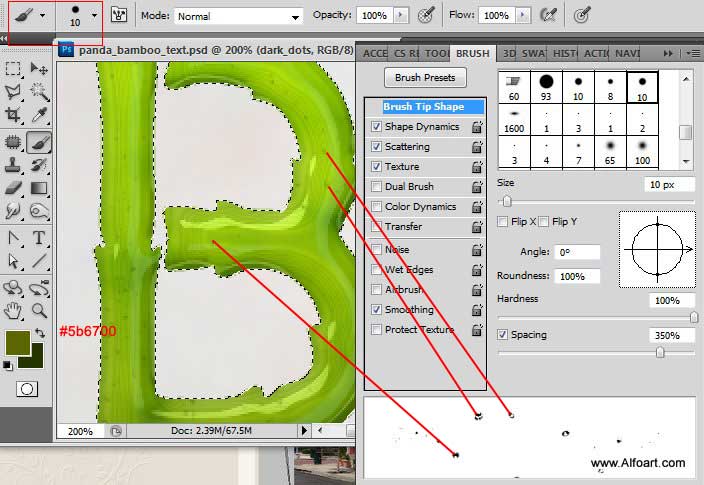Click the foreground color swatch
Screen dimensions: 704x485
point(17,342)
